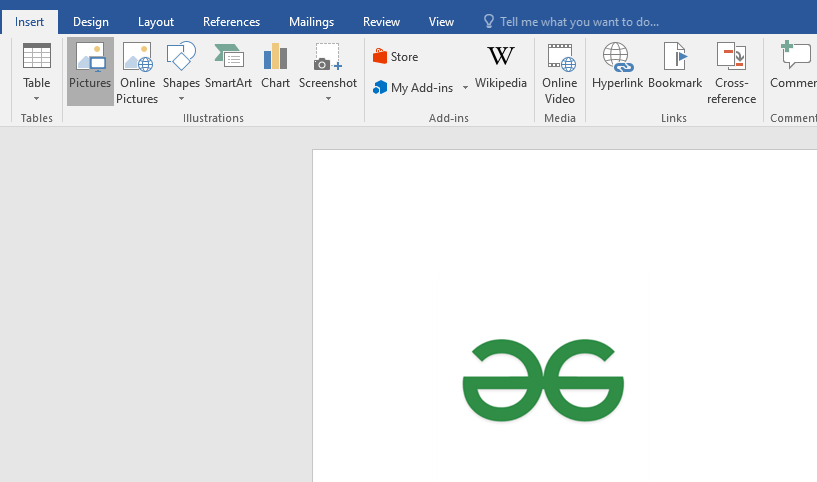Open the Office Store add-ins
This screenshot has height=482, width=817.
pyautogui.click(x=395, y=56)
